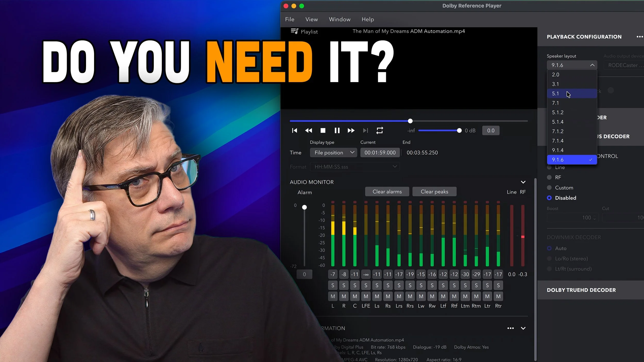The image size is (644, 362).
Task: Skip to the start of the track
Action: point(294,131)
